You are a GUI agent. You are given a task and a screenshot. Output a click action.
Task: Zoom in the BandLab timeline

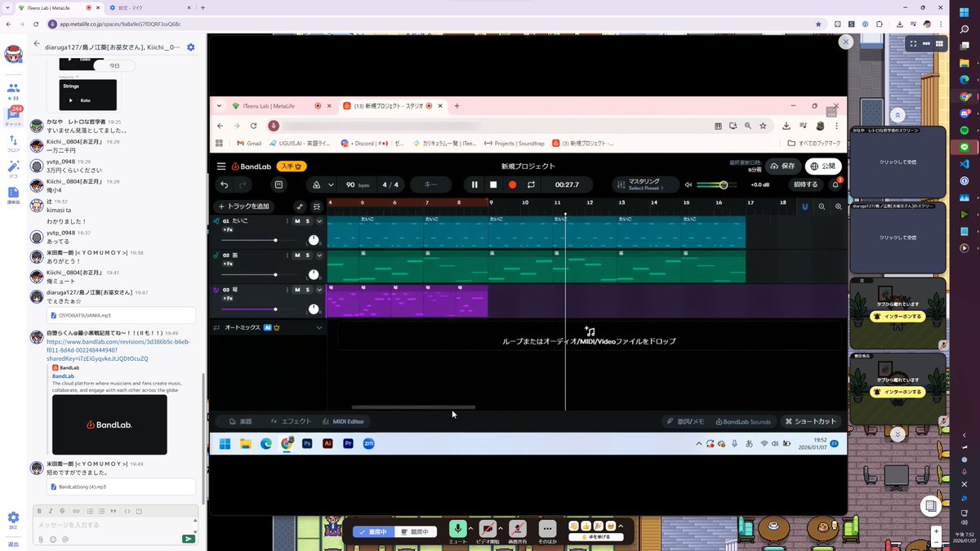coord(838,207)
